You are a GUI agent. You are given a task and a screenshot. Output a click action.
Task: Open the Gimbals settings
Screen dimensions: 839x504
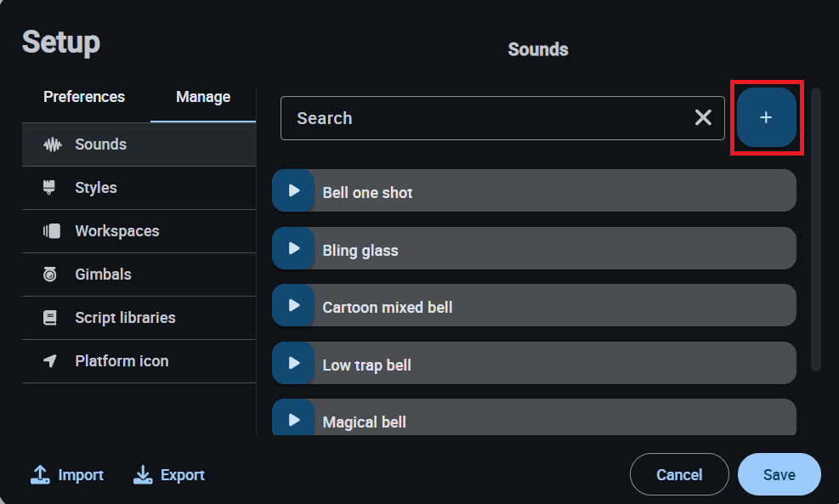[x=103, y=275]
